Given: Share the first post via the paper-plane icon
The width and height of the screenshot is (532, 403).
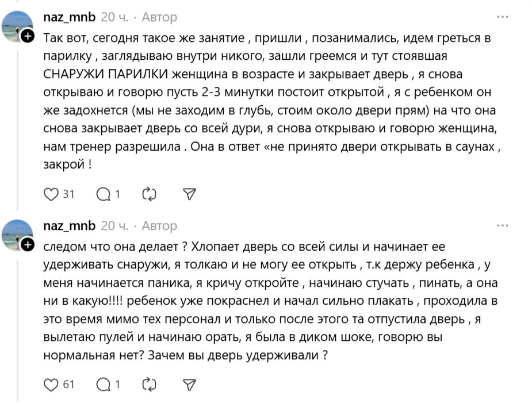Looking at the screenshot, I should [x=189, y=194].
